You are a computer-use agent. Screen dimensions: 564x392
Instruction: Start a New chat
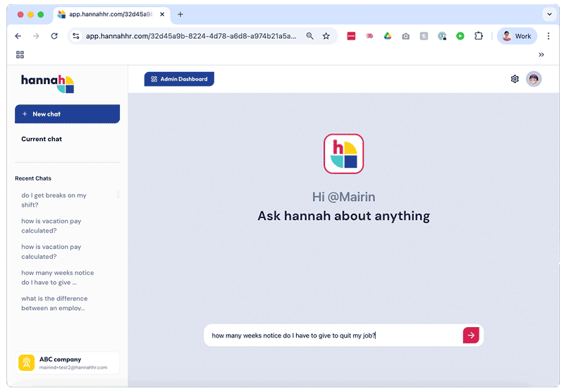(x=67, y=114)
